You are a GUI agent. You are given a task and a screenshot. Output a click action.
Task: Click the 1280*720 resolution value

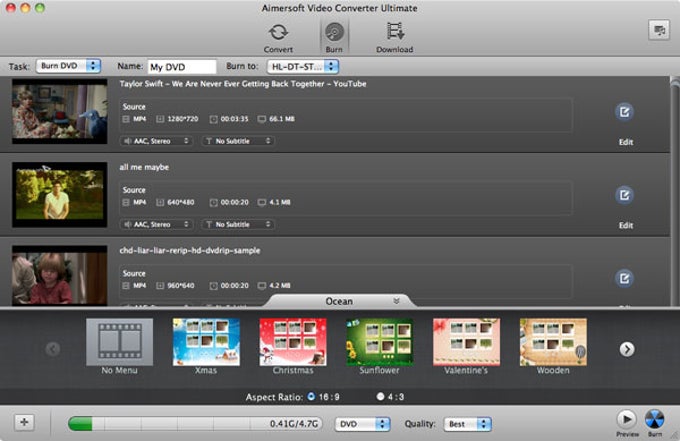pyautogui.click(x=183, y=119)
